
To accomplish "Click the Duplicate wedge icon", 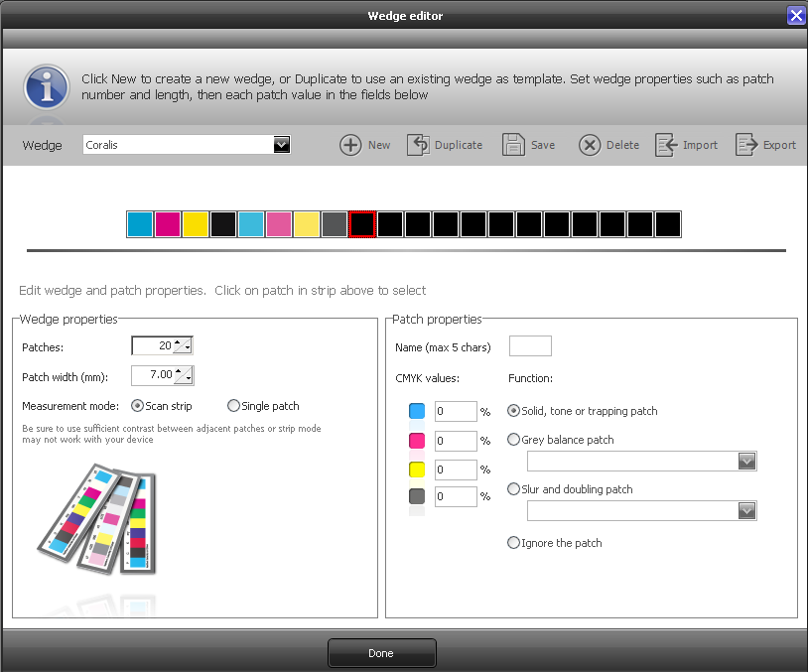I will pyautogui.click(x=418, y=145).
